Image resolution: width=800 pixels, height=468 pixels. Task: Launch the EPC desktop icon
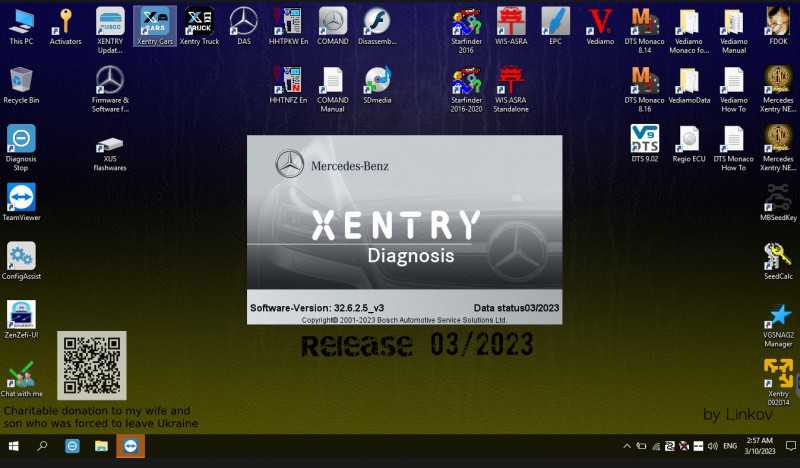555,23
